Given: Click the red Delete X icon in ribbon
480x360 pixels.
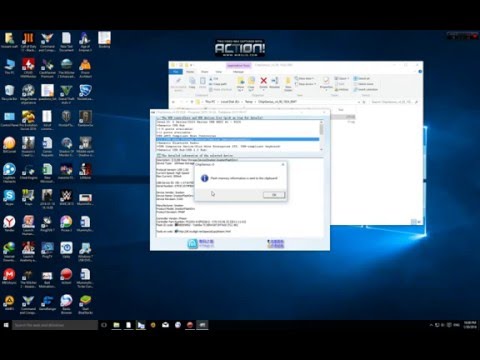Looking at the screenshot, I should click(x=263, y=83).
